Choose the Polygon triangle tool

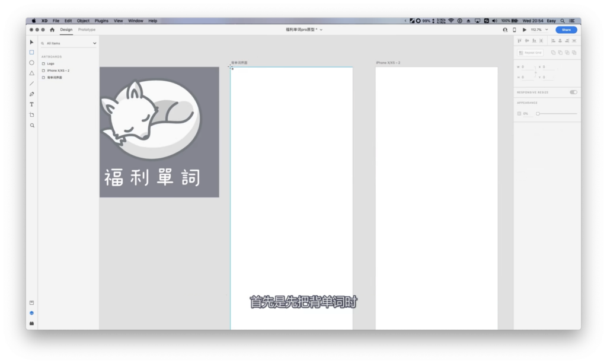pos(32,73)
